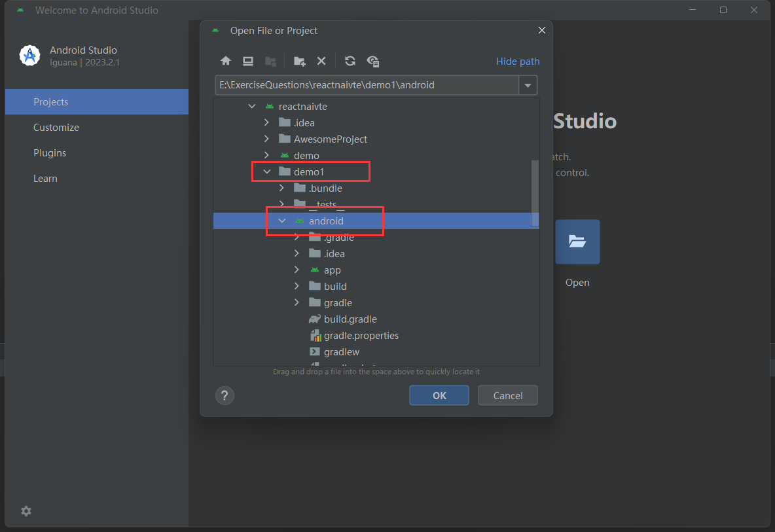Select the gradle.properties file
The image size is (775, 532).
click(376, 336)
